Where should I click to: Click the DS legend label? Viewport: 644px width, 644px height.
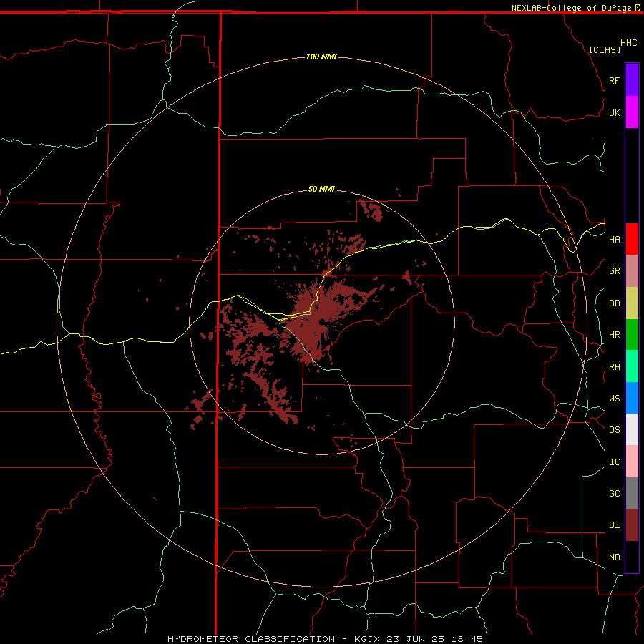614,430
